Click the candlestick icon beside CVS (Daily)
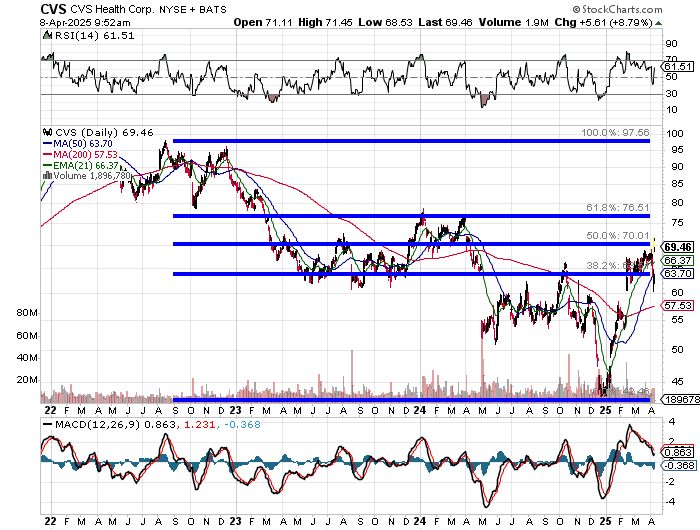This screenshot has height=530, width=700. pyautogui.click(x=46, y=132)
